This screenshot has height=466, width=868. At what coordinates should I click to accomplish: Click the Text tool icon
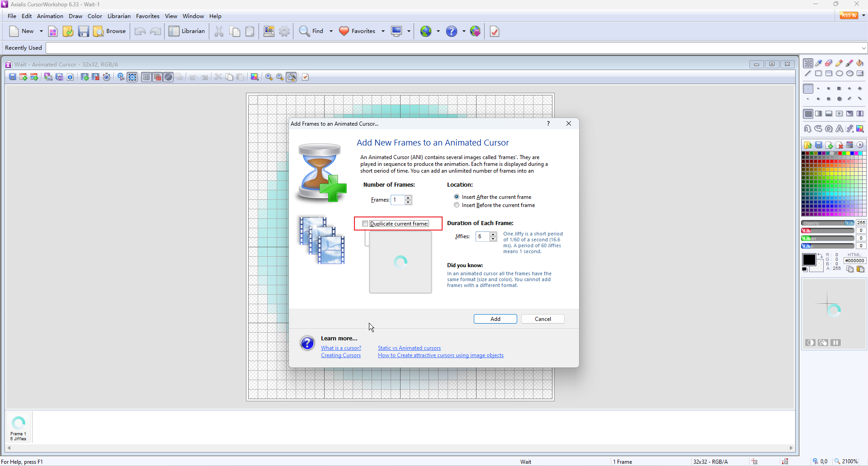pos(839,129)
